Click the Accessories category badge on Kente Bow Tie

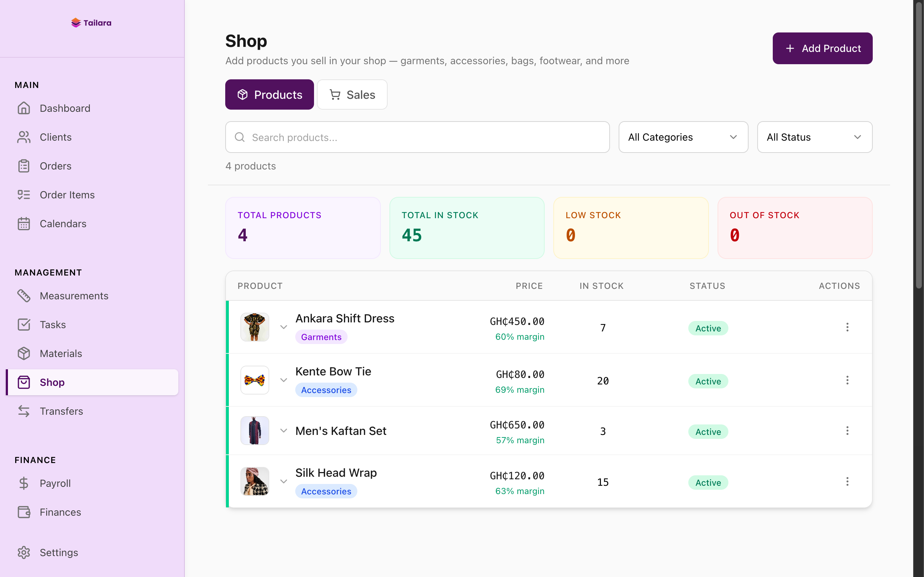(x=326, y=389)
